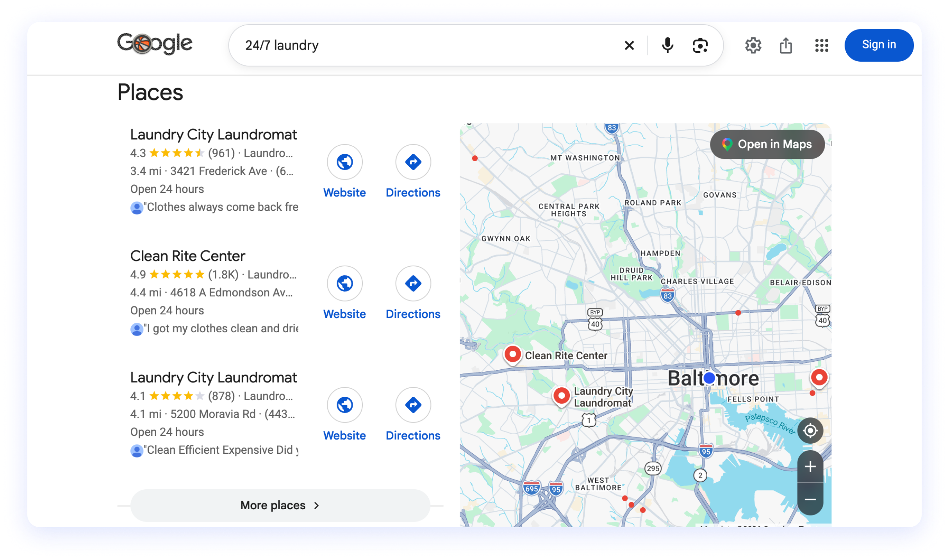Image resolution: width=949 pixels, height=560 pixels.
Task: Click the share icon in the header
Action: 786,45
